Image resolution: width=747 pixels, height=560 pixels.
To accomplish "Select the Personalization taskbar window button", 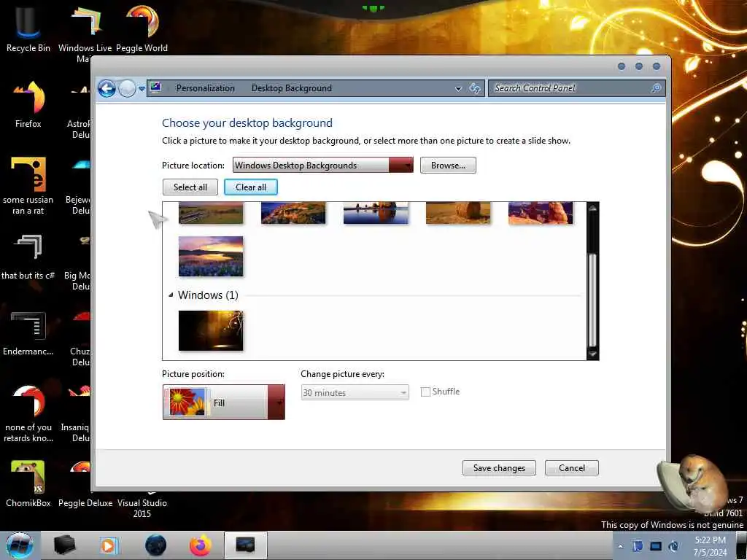I will (x=245, y=545).
